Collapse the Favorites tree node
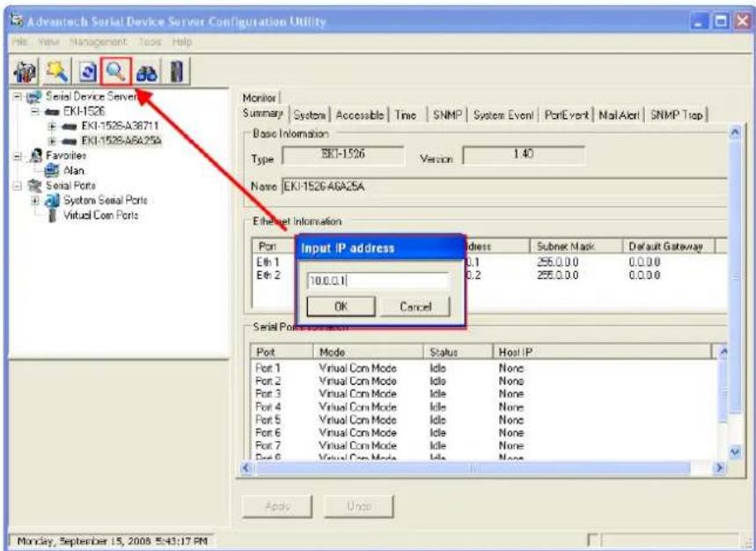 (18, 156)
